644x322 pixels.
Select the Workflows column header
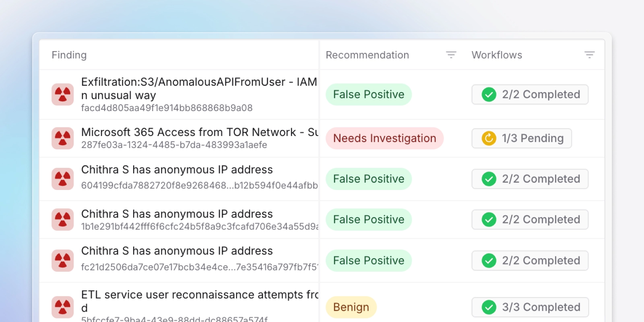coord(497,55)
